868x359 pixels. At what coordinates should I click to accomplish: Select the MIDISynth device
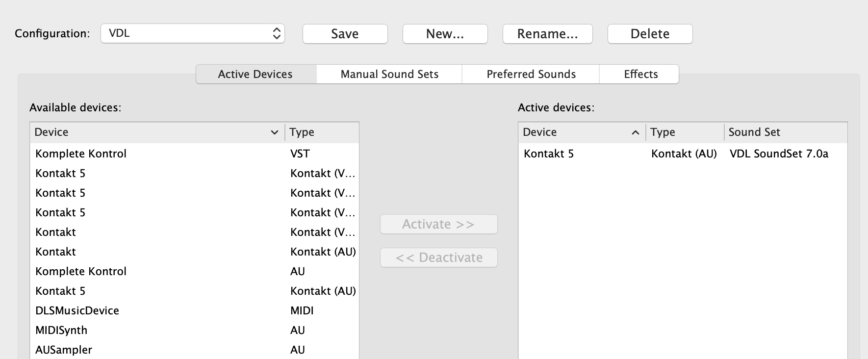(x=195, y=330)
